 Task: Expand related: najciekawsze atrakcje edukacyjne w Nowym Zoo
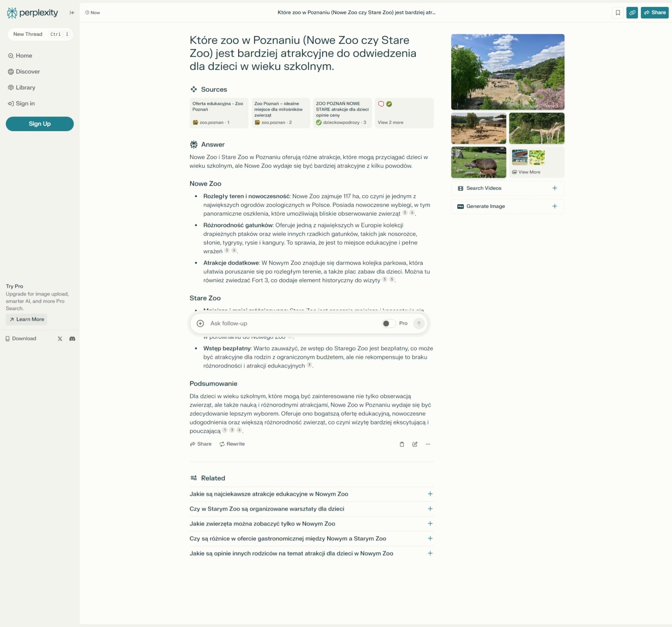[311, 494]
